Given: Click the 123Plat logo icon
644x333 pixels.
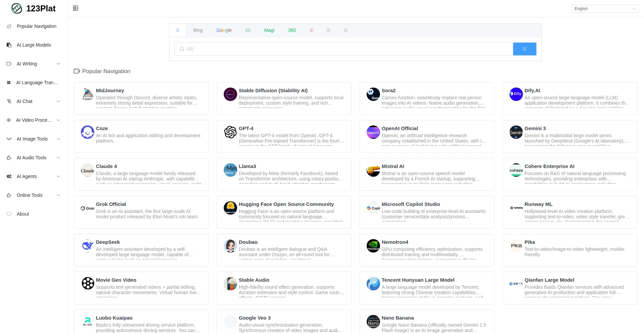Looking at the screenshot, I should pos(16,8).
